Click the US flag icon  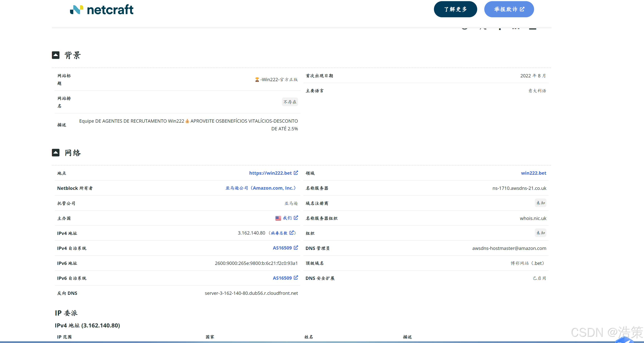278,218
